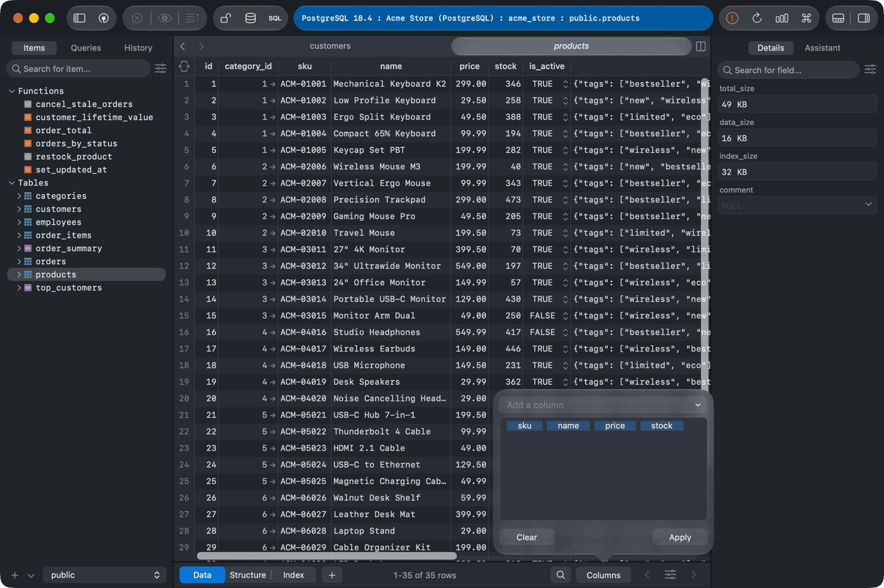Open the database cylinder icon
Viewport: 884px width, 588px height.
tap(250, 18)
